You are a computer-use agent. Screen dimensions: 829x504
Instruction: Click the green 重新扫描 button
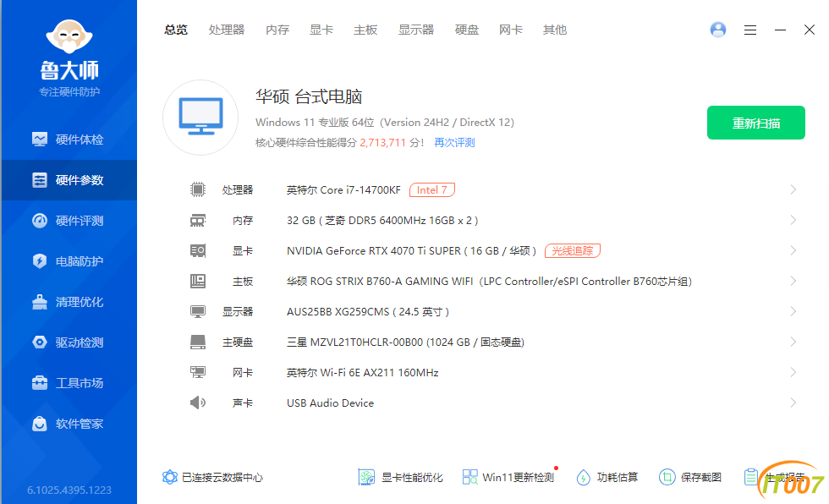[756, 123]
